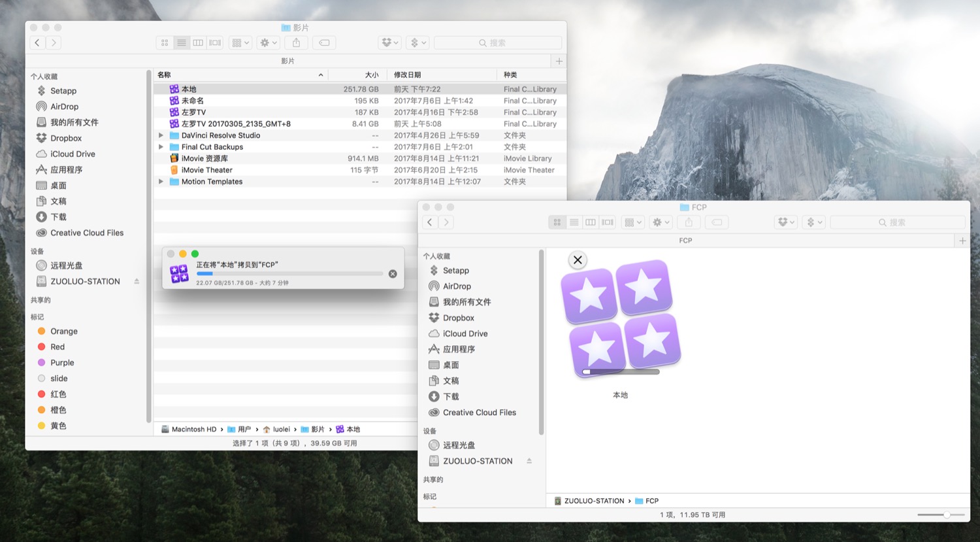Click the Dropbox toolbar icon in 影片 window
Viewport: 980px width, 542px height.
[x=389, y=42]
